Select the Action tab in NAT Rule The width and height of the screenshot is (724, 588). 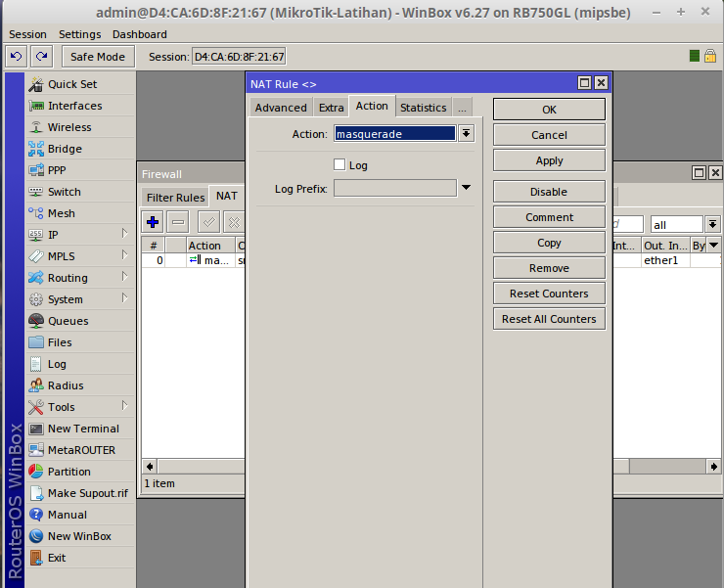click(372, 107)
